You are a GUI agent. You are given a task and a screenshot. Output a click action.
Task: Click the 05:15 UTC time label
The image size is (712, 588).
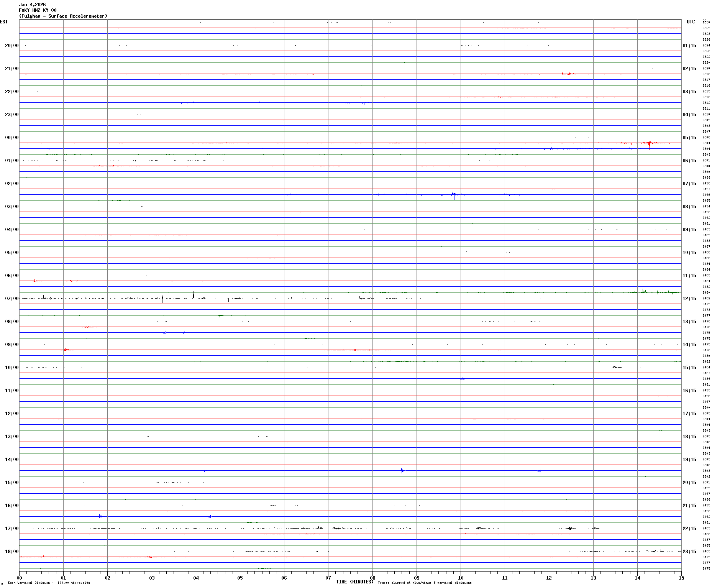pyautogui.click(x=689, y=138)
